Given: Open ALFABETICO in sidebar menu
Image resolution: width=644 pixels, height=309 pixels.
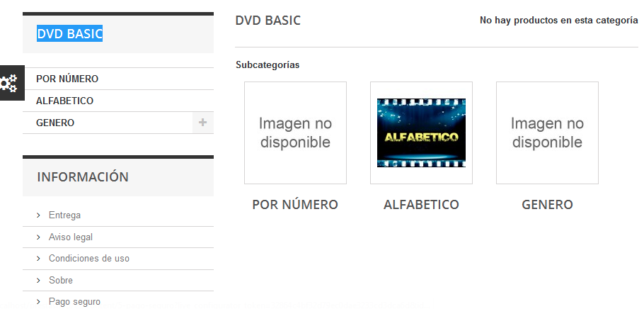Looking at the screenshot, I should point(65,101).
